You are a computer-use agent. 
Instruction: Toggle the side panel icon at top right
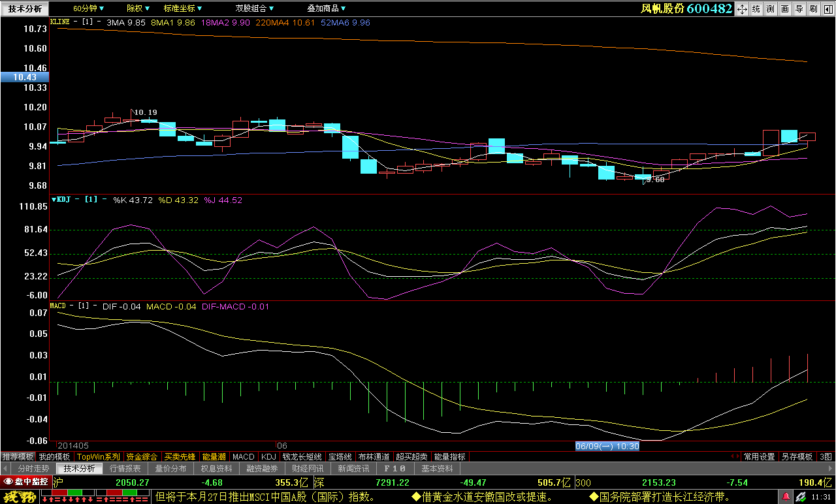pos(828,8)
